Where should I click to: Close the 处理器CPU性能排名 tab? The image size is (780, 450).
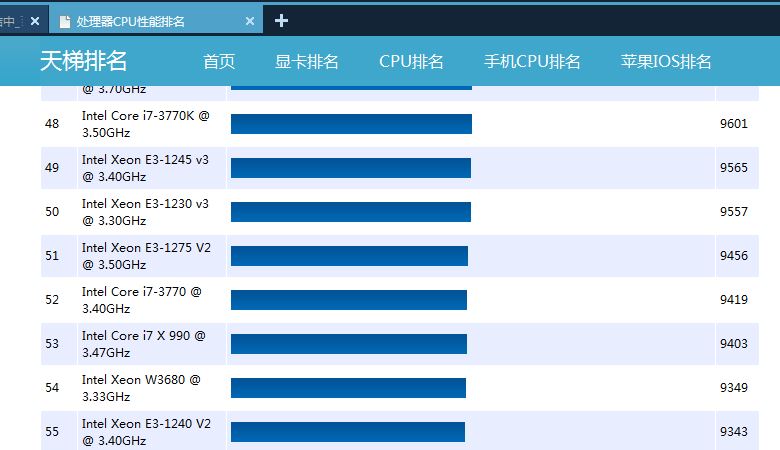click(x=250, y=21)
